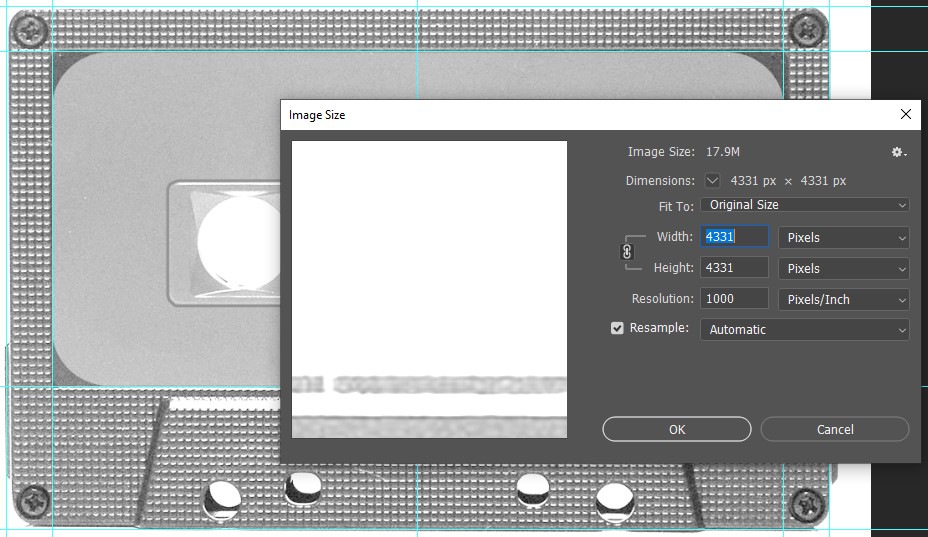Click the Width label
The width and height of the screenshot is (928, 537).
click(674, 237)
